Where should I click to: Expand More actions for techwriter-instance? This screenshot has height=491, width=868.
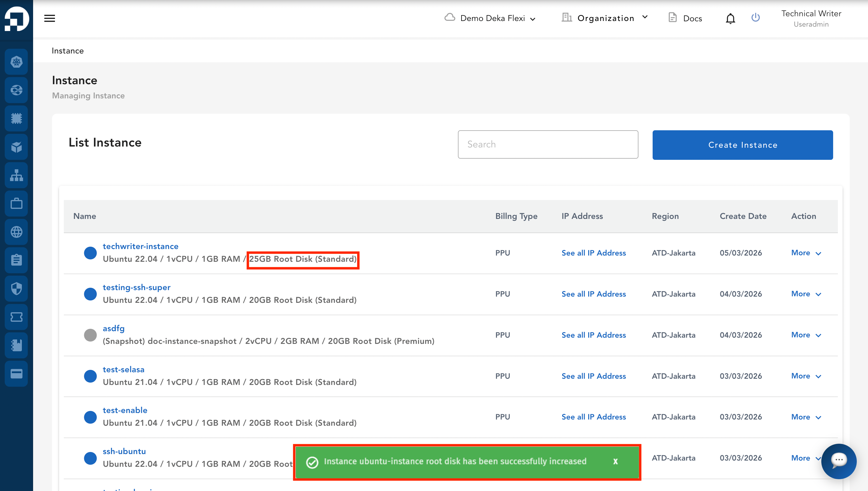[x=806, y=253]
